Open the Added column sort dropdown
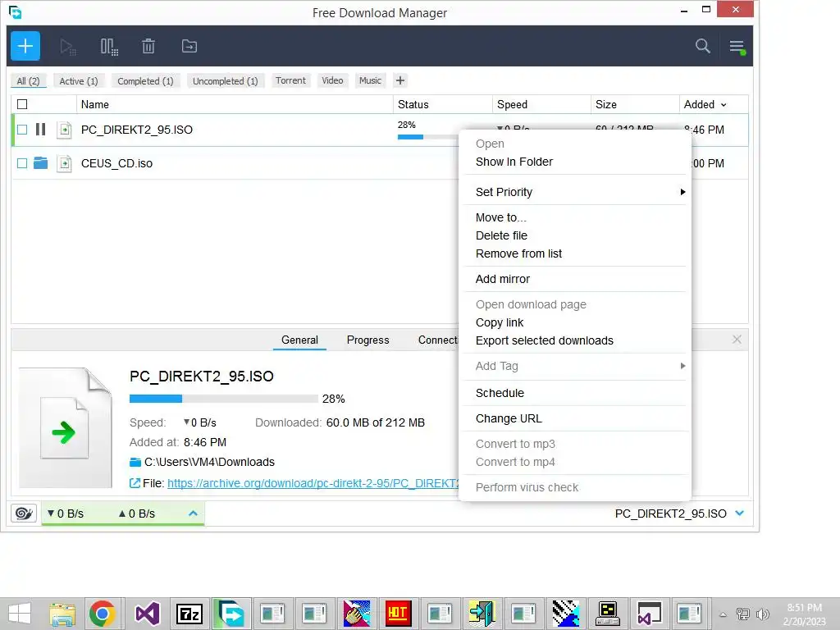840x630 pixels. pos(724,105)
